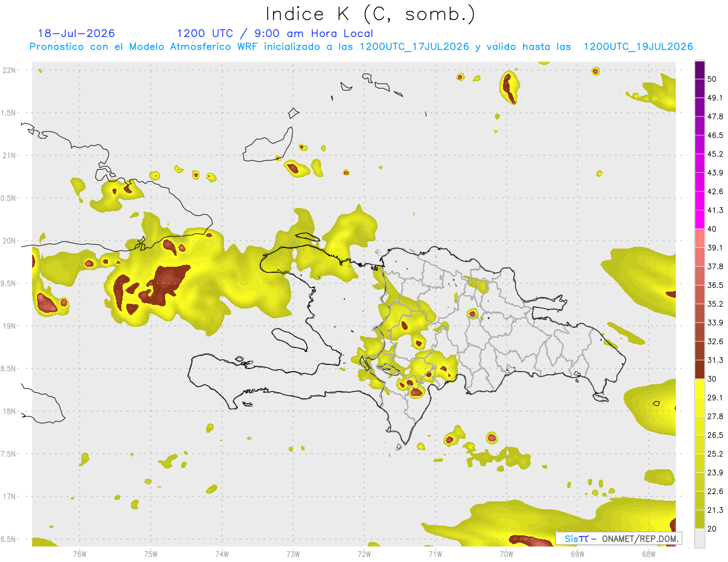Click the colorbar value "22.6"
Image resolution: width=728 pixels, height=562 pixels.
[x=715, y=492]
